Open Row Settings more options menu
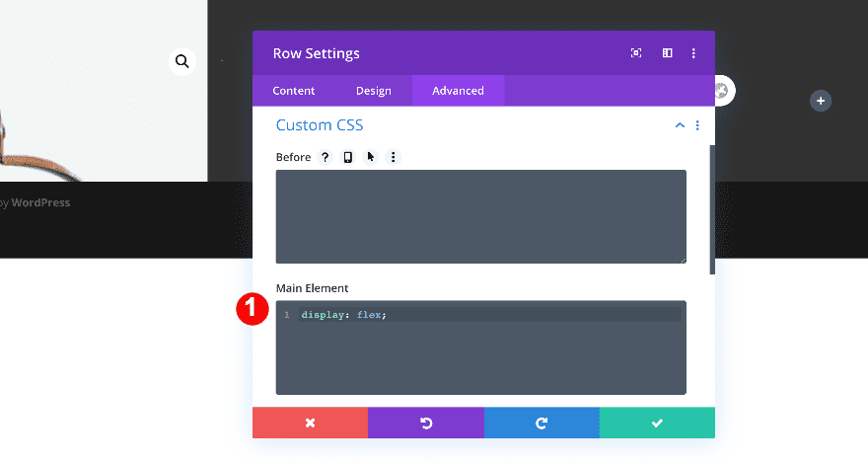The height and width of the screenshot is (464, 868). pyautogui.click(x=693, y=53)
